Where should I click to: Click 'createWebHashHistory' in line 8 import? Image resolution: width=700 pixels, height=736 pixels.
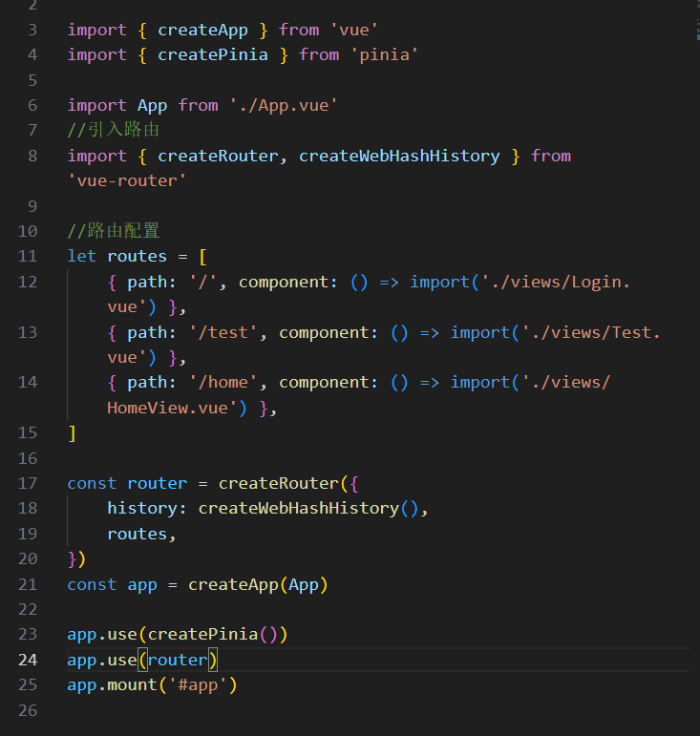pyautogui.click(x=399, y=156)
